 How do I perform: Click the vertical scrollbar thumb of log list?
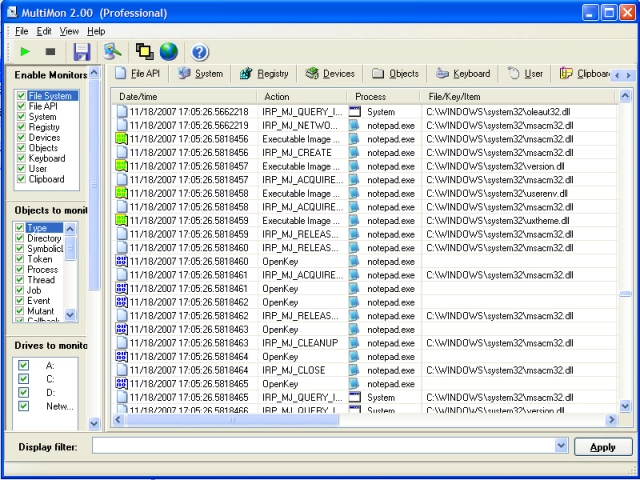(x=625, y=293)
